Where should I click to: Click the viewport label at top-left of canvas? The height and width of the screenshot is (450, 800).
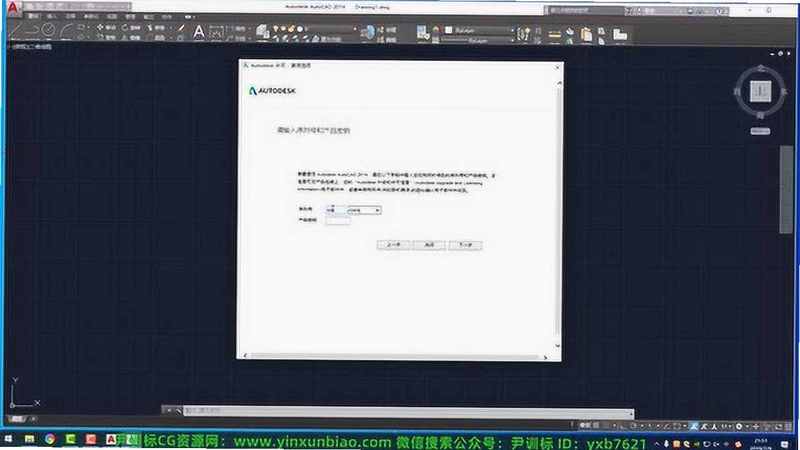[30, 47]
